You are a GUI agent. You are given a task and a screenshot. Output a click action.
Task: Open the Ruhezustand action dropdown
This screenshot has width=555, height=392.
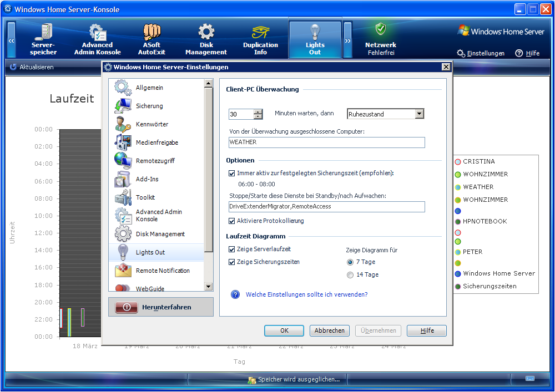point(420,114)
